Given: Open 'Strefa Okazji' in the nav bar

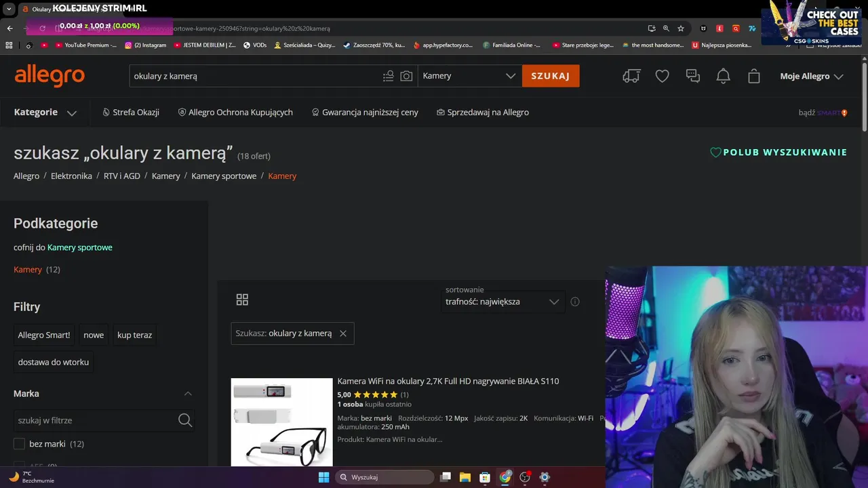Looking at the screenshot, I should tap(131, 113).
